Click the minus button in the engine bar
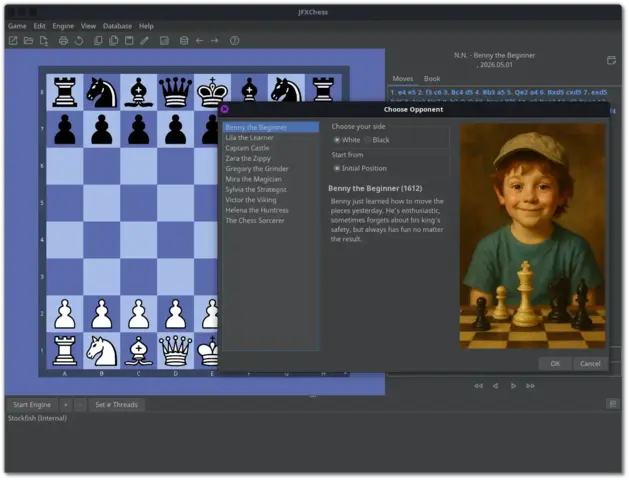The height and width of the screenshot is (480, 629). [80, 405]
